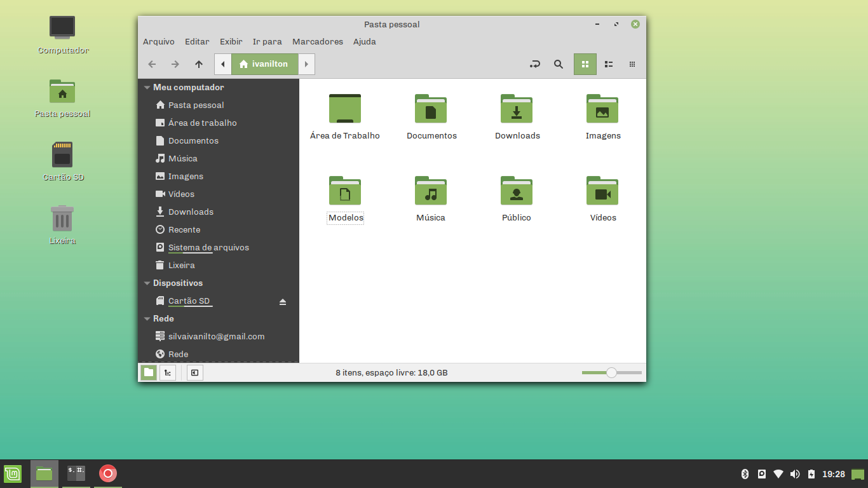Collapse the Rede sidebar section

[147, 319]
